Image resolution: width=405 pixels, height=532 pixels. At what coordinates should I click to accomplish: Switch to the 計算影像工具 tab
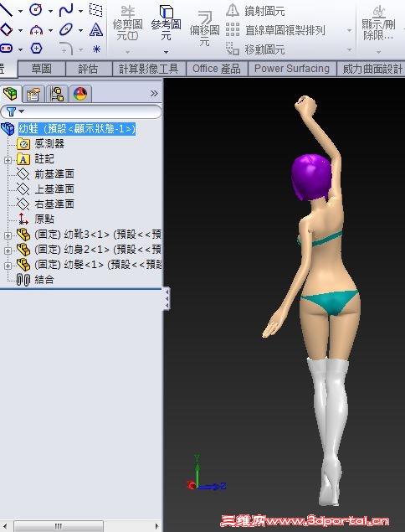click(148, 69)
